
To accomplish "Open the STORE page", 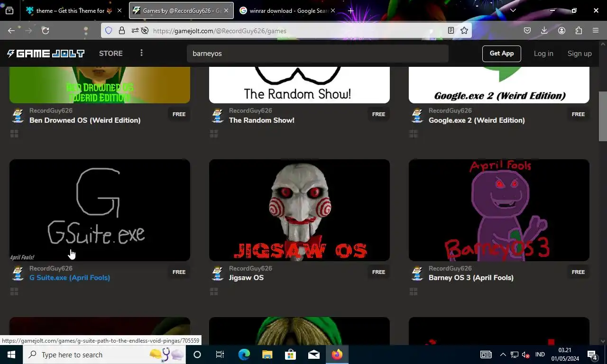I will (111, 54).
